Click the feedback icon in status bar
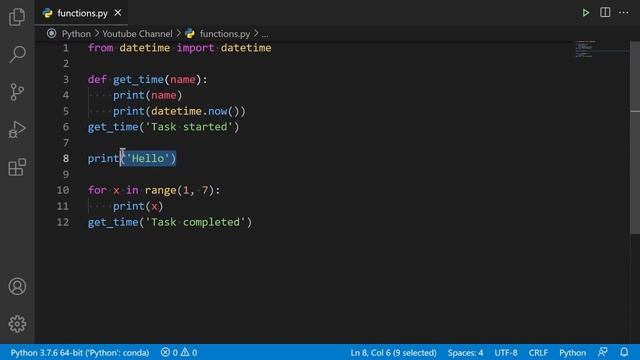This screenshot has height=360, width=640. [602, 352]
